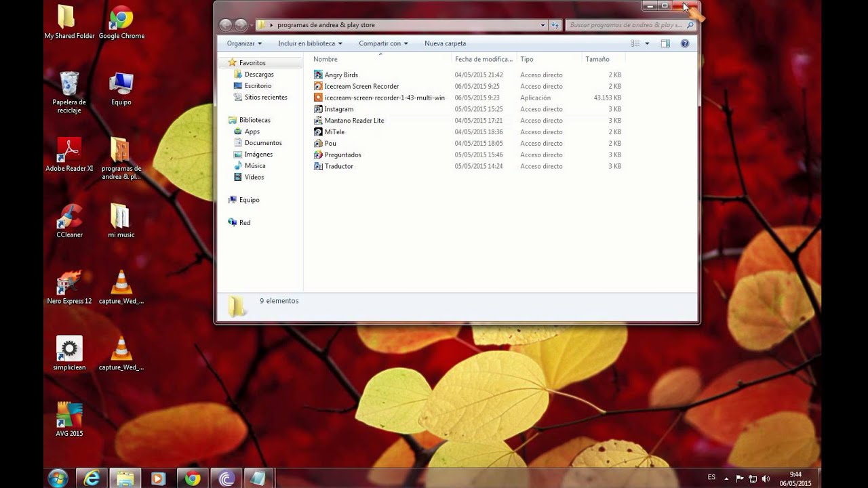Select Nero Express 12 desktop icon
The image size is (868, 488).
(69, 287)
